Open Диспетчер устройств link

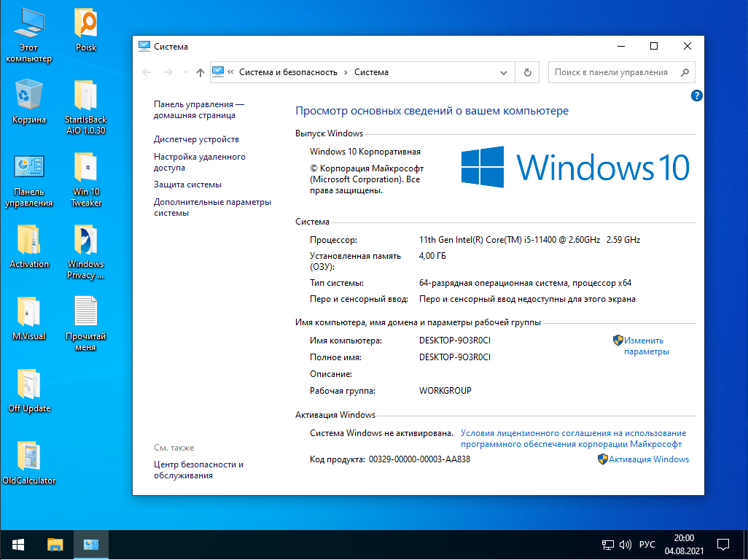point(196,139)
